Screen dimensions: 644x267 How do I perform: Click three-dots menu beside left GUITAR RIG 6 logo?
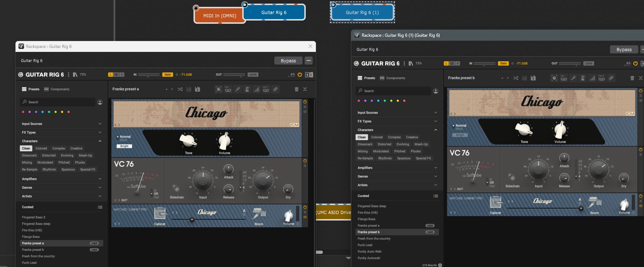coord(69,75)
